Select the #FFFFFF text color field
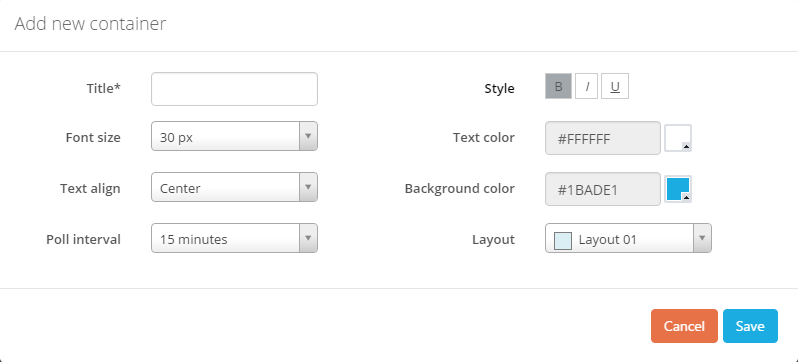This screenshot has width=798, height=362. point(603,138)
